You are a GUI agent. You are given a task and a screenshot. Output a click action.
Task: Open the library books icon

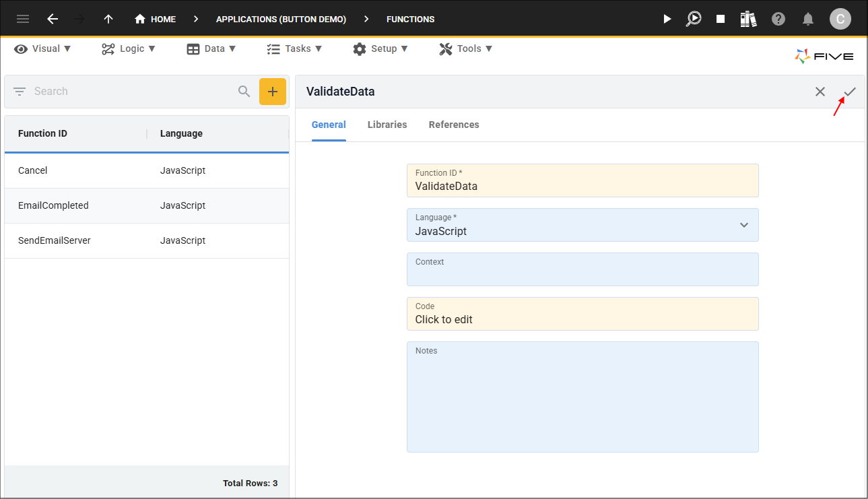click(748, 19)
